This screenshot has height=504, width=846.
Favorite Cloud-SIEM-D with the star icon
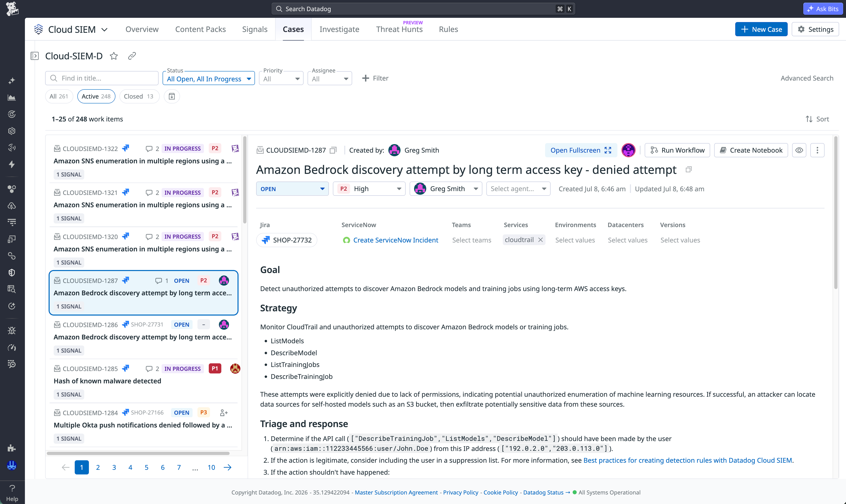(114, 56)
